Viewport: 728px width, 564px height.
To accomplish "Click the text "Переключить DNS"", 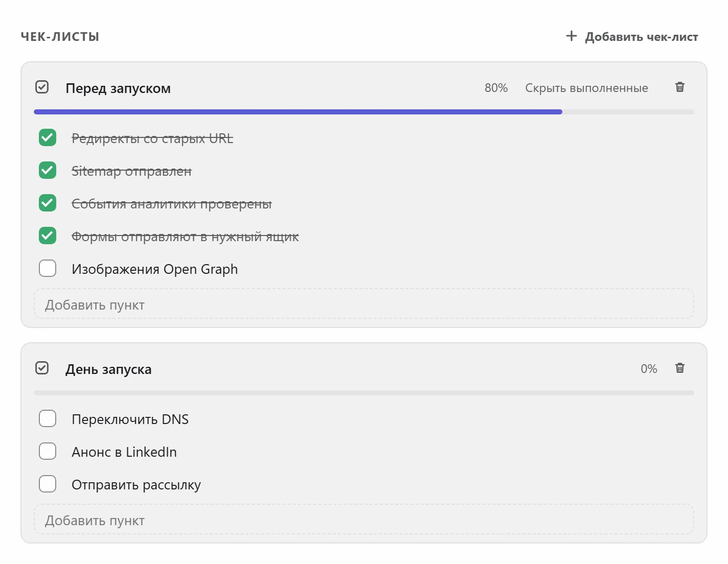I will [130, 419].
